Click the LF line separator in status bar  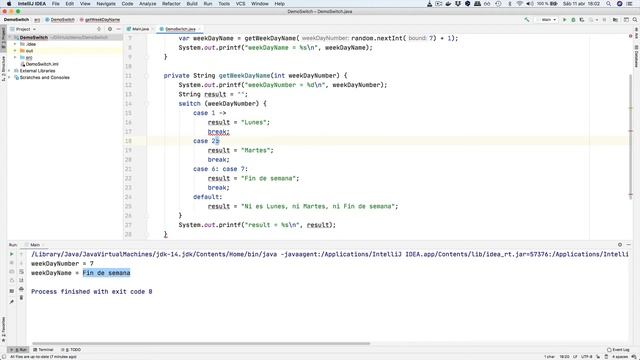tap(575, 357)
